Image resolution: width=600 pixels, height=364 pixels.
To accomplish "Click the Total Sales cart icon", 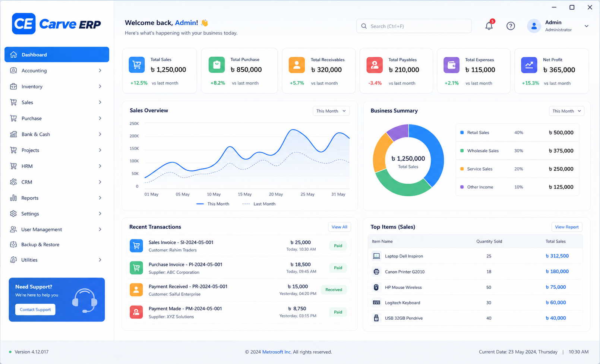I will [137, 65].
